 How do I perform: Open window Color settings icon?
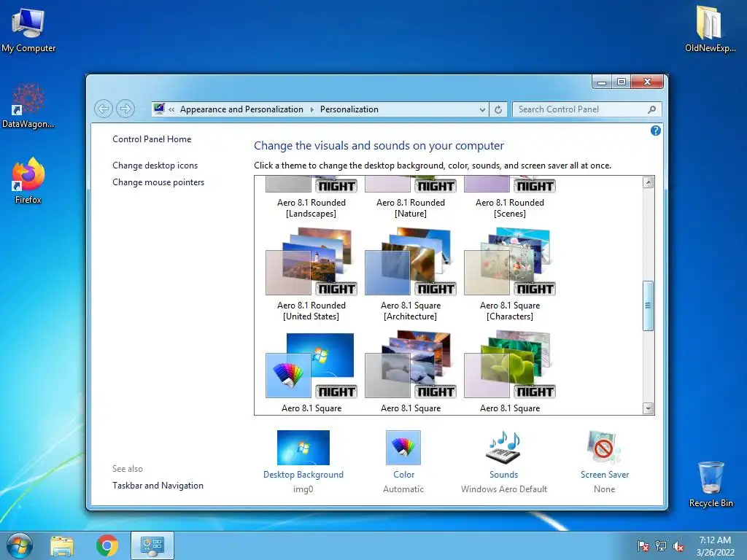click(x=403, y=448)
